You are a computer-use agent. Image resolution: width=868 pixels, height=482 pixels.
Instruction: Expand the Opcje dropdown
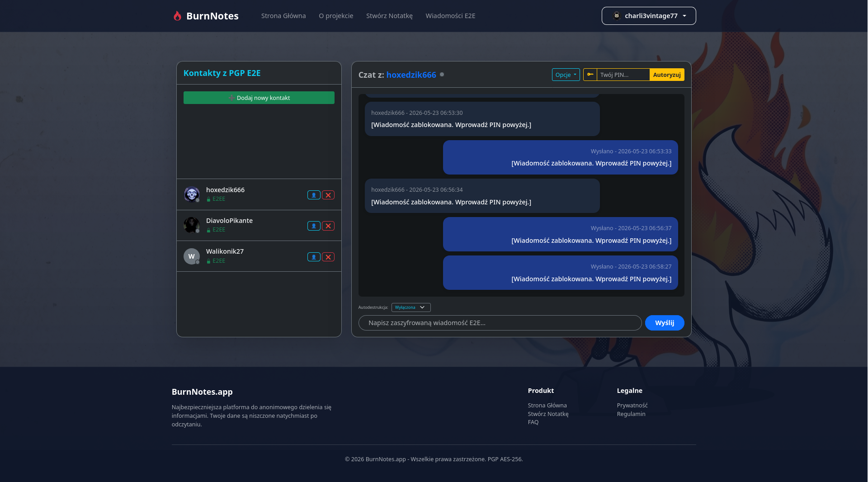[566, 75]
